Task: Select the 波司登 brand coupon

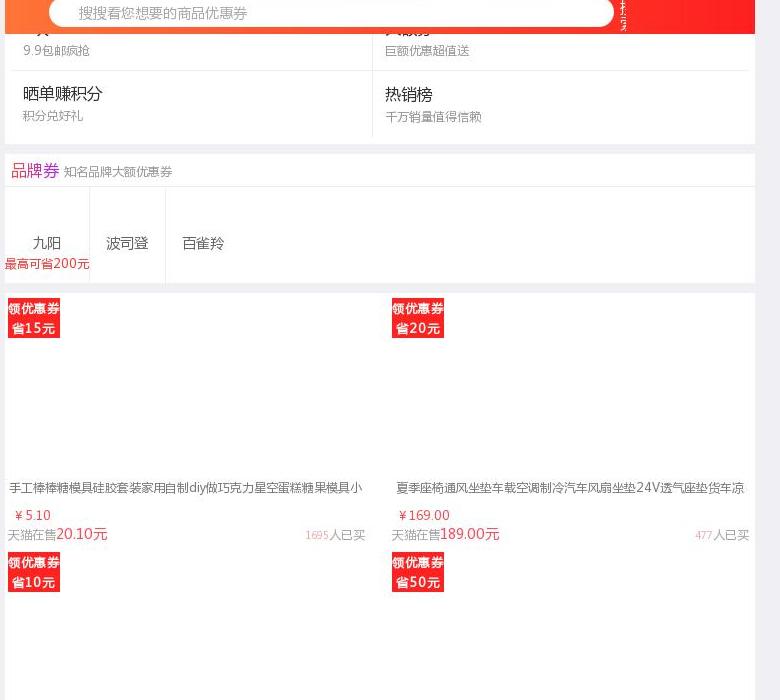Action: coord(127,243)
